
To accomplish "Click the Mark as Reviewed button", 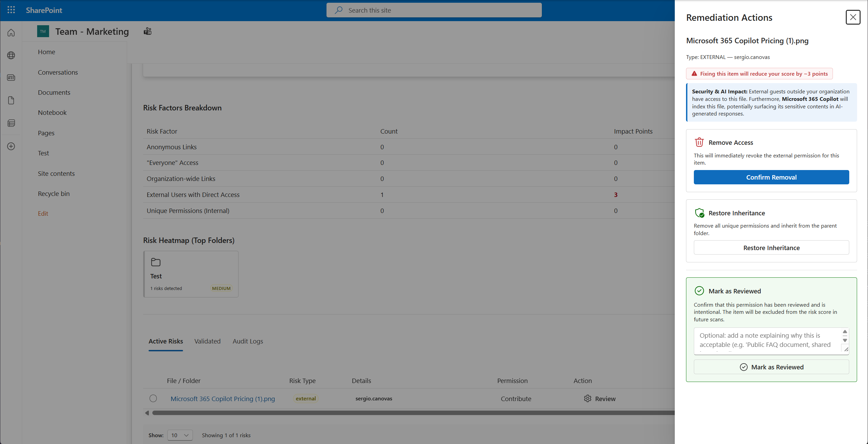I will (771, 367).
